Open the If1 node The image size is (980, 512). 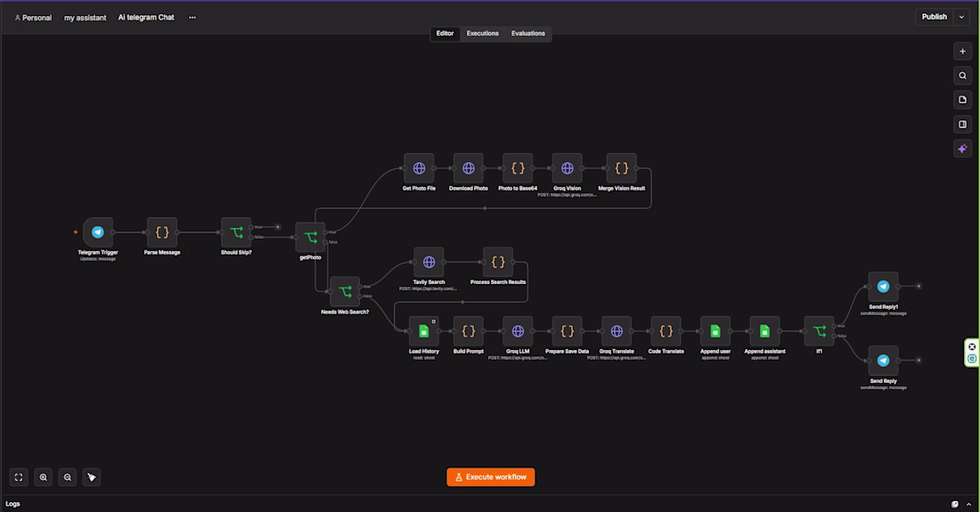pyautogui.click(x=819, y=331)
